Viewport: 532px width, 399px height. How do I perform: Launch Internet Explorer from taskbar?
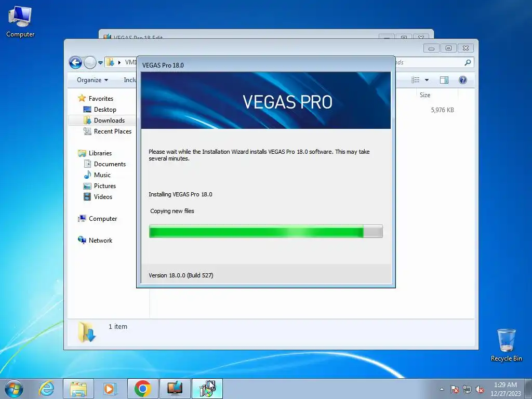click(x=46, y=389)
